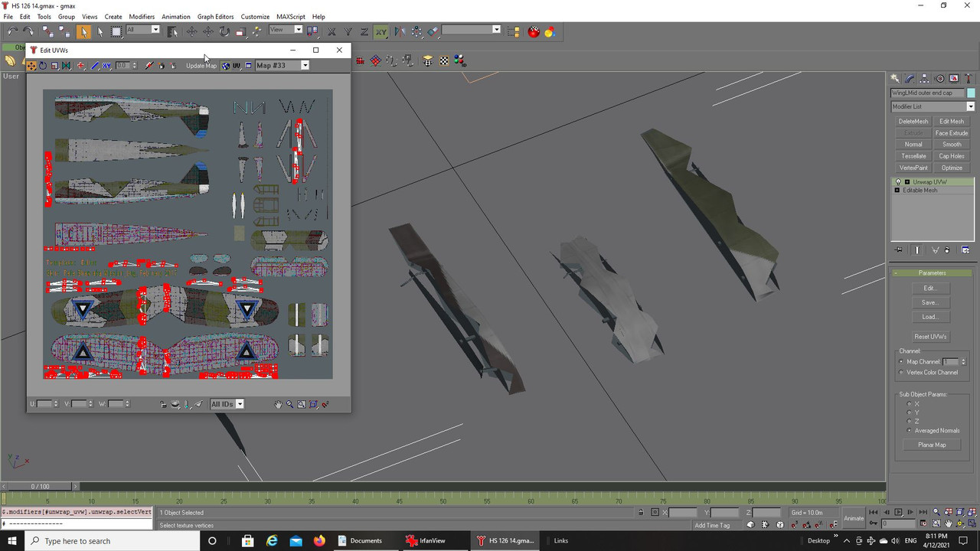
Task: Collapse the Parameters rollout
Action: tap(932, 273)
